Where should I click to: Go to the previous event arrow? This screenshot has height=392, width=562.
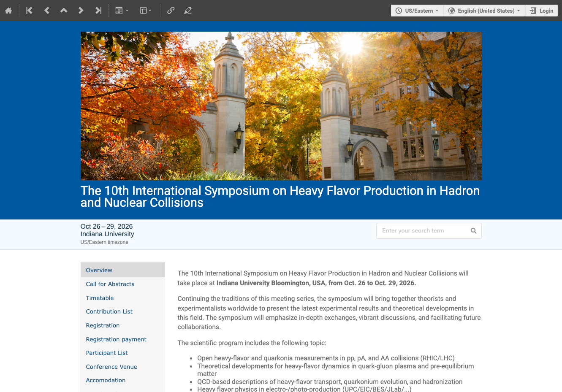[x=46, y=11]
